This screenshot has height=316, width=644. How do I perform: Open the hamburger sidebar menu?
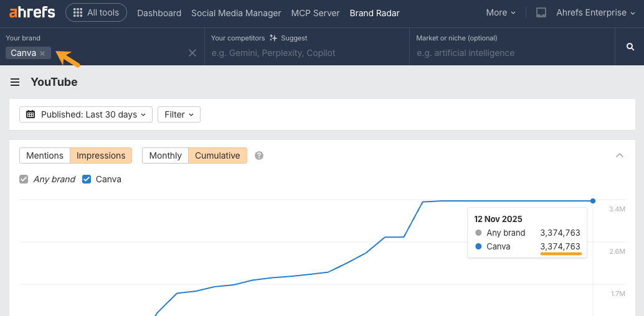coord(15,82)
